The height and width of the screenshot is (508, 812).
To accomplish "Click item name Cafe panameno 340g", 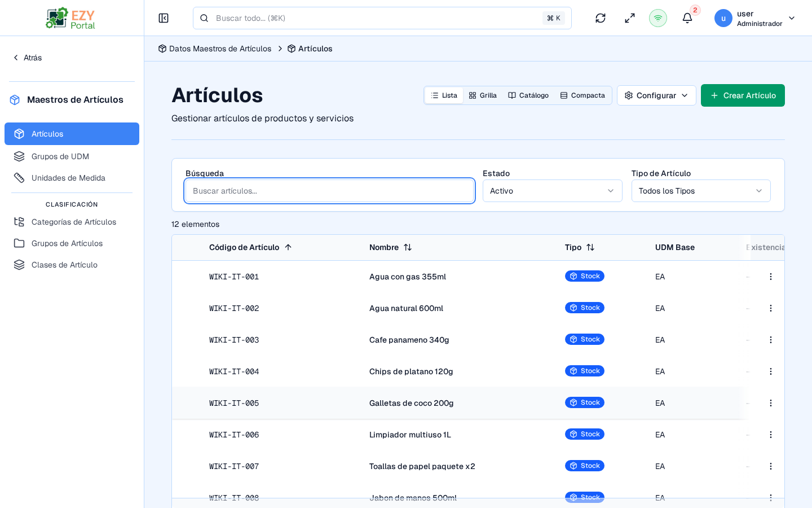I will click(409, 340).
